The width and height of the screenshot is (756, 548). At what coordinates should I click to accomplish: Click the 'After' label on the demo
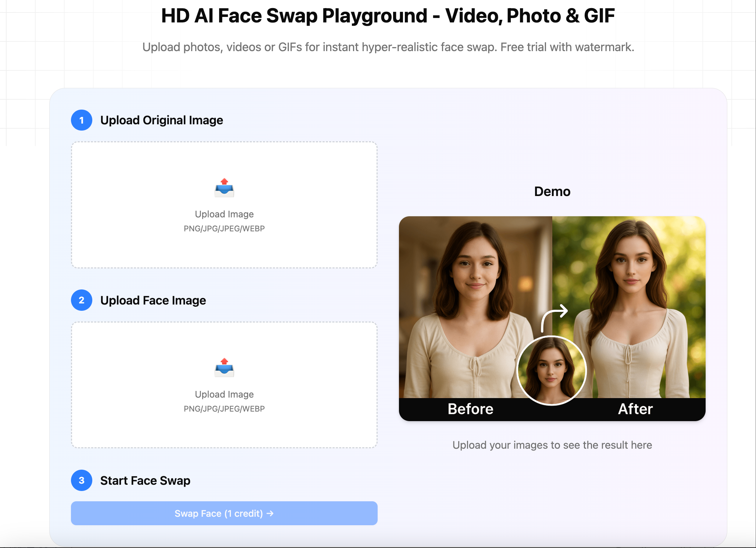coord(635,409)
